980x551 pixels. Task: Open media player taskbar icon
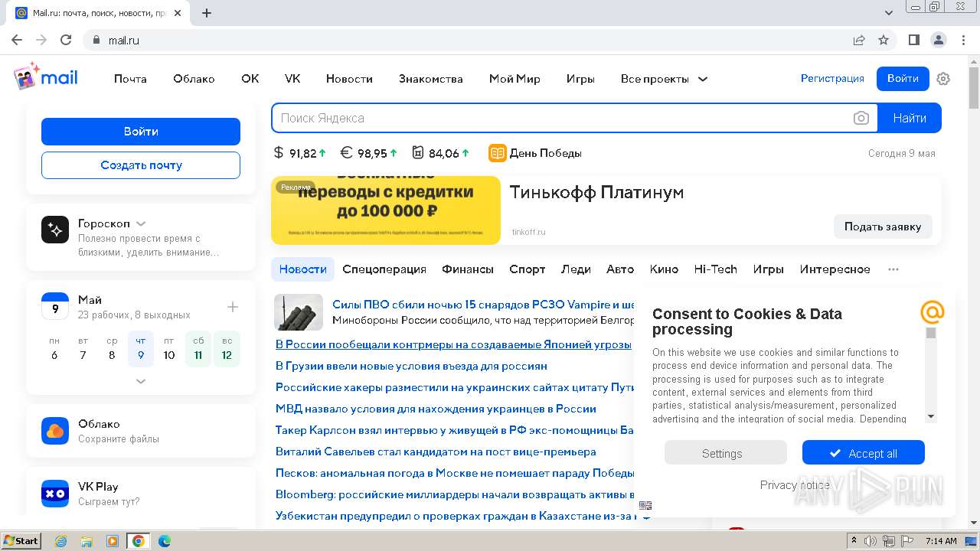click(113, 541)
